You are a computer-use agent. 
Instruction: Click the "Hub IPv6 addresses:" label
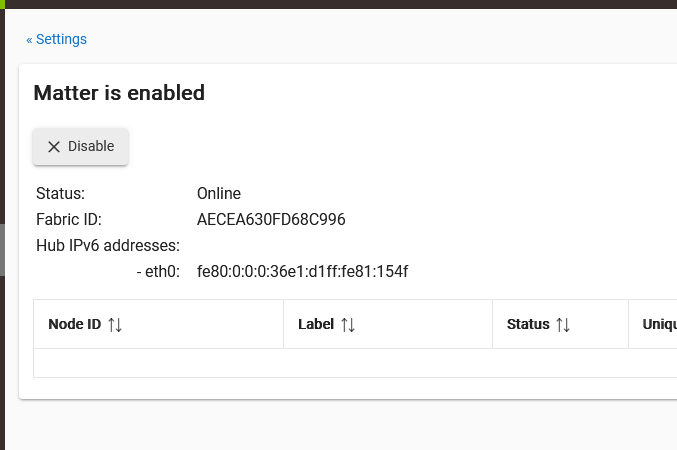point(108,246)
